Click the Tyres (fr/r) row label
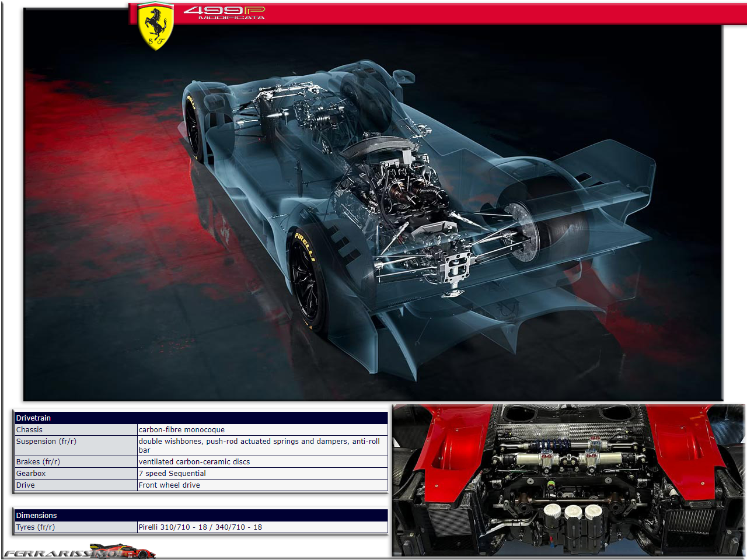747x560 pixels. pyautogui.click(x=36, y=527)
